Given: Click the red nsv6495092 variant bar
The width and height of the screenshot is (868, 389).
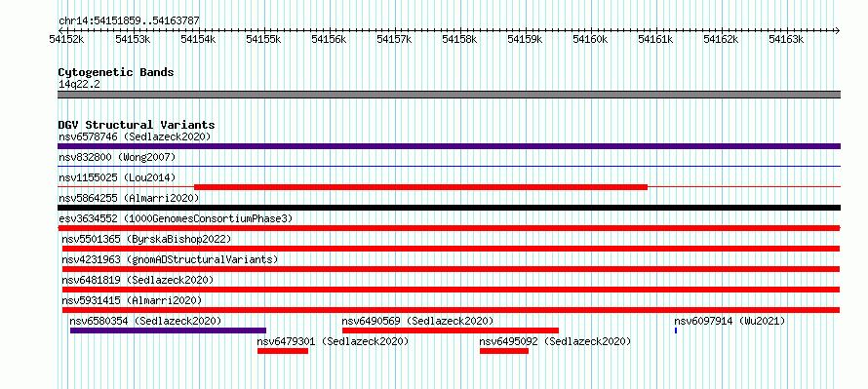Looking at the screenshot, I should [x=504, y=351].
